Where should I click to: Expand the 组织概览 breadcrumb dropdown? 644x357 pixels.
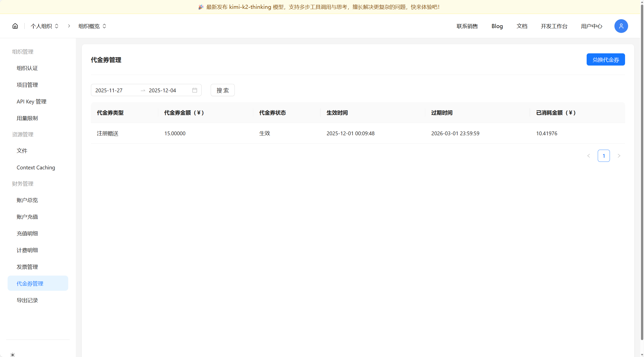pos(105,26)
